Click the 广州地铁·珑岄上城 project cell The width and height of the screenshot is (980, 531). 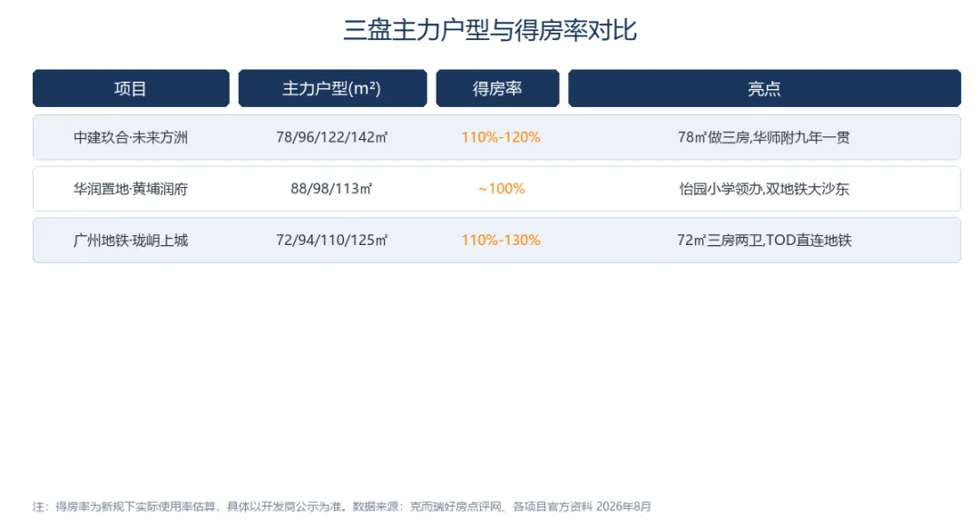pyautogui.click(x=131, y=241)
